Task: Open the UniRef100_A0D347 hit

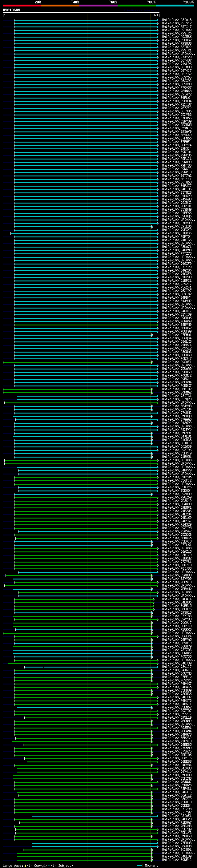Action: pos(176,358)
